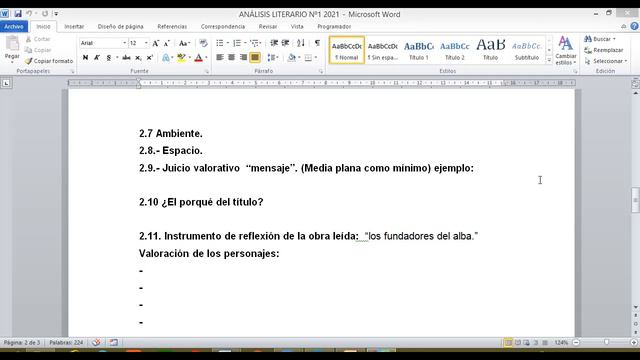
Task: Open Seleccionar dropdown
Action: click(606, 61)
